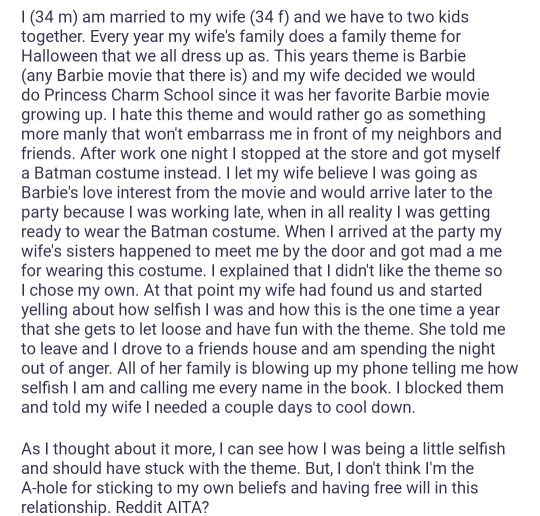Viewport: 540px width, 516px height.
Task: Click the words "selfish I am"
Action: click(x=63, y=388)
